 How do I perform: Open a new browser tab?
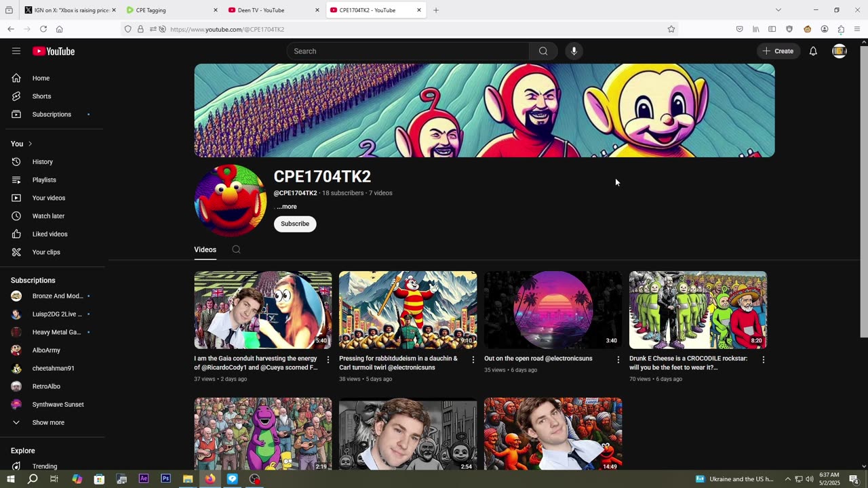click(436, 10)
